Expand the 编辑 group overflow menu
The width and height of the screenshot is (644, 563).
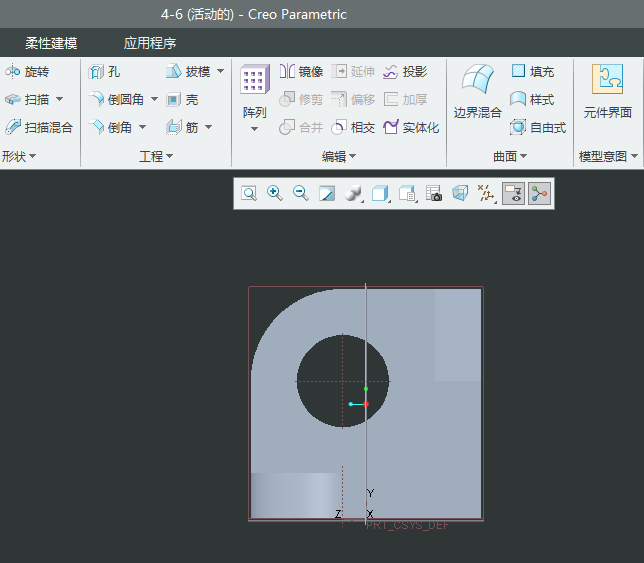pyautogui.click(x=339, y=156)
